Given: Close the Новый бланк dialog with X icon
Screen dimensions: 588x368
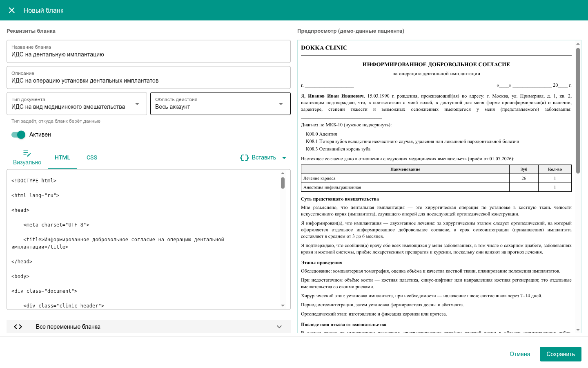Looking at the screenshot, I should click(x=12, y=10).
